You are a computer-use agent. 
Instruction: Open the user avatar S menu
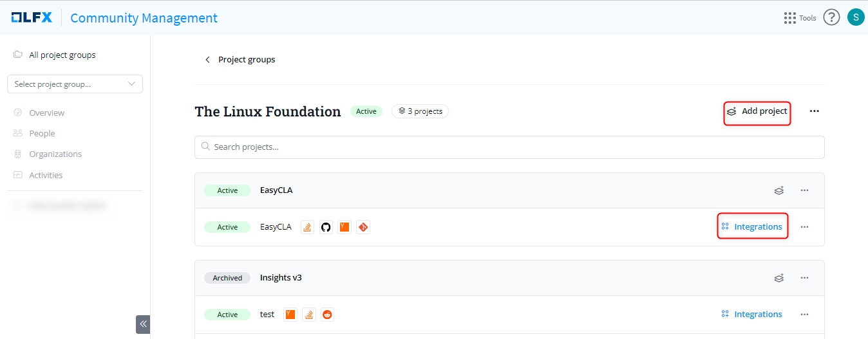coord(855,17)
